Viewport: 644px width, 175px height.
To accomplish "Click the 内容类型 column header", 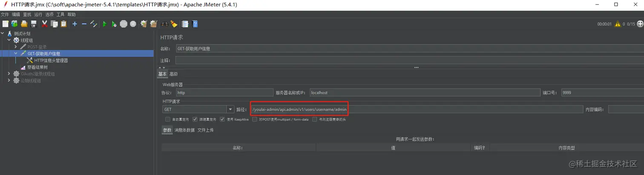I will point(566,148).
